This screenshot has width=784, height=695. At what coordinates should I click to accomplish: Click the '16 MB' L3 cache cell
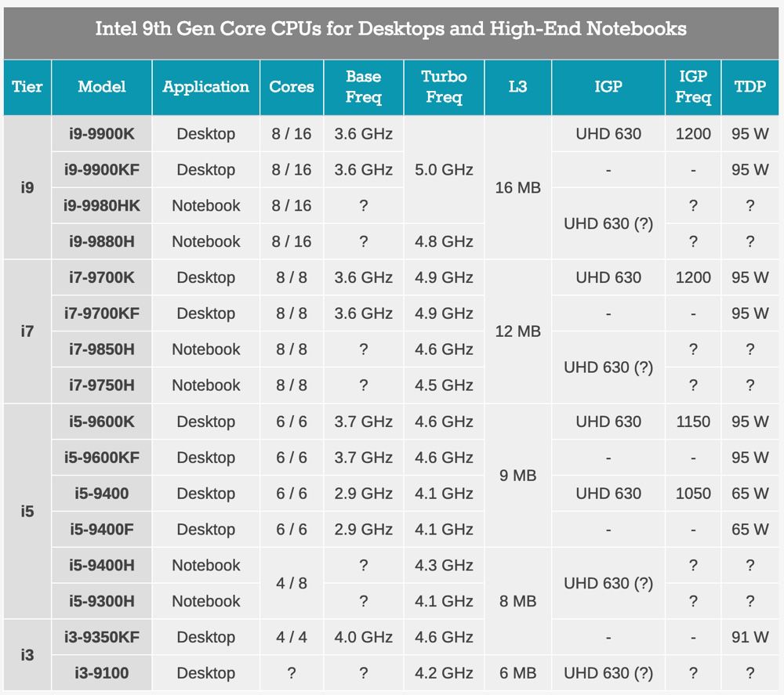coord(518,187)
